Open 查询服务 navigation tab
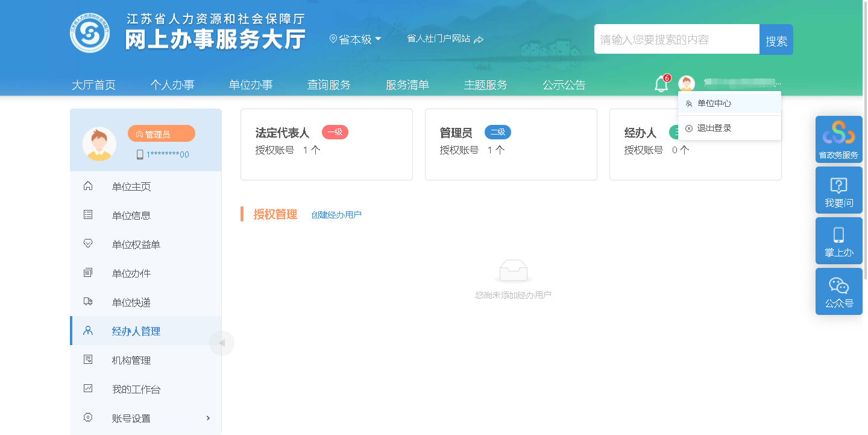Screen dimensions: 868x435 (x=329, y=85)
